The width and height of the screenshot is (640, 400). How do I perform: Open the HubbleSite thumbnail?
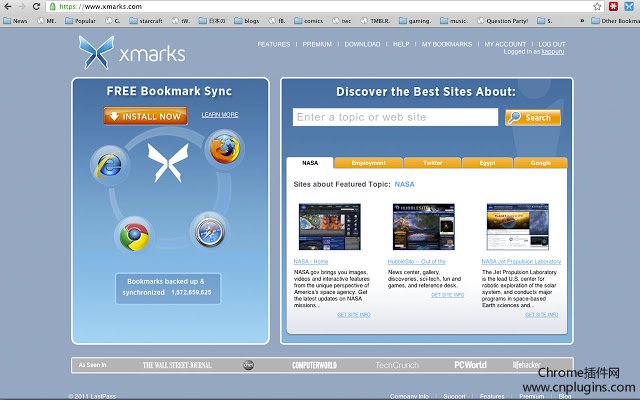pyautogui.click(x=424, y=227)
